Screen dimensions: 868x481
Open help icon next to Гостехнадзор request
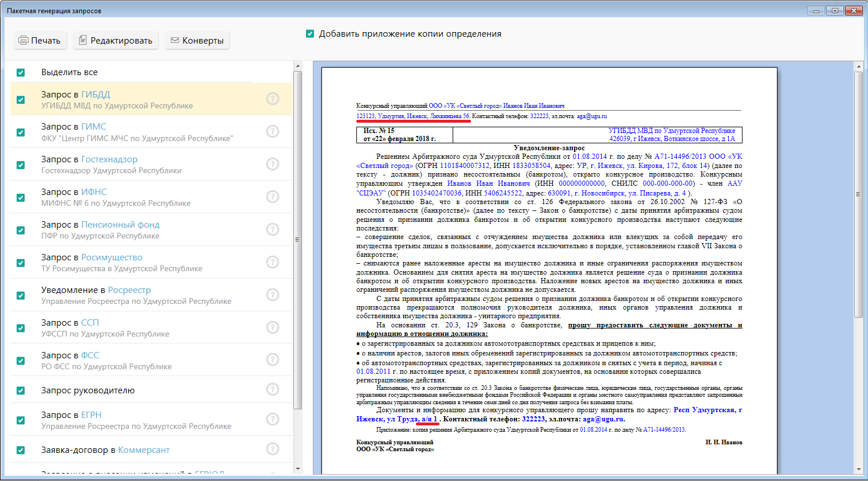(x=273, y=164)
